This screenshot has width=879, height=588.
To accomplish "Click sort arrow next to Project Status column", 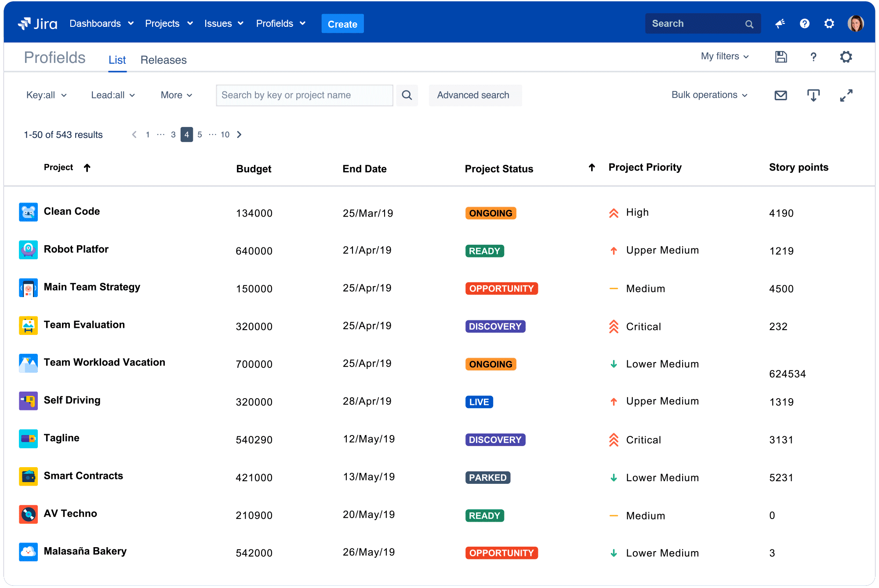I will tap(592, 167).
